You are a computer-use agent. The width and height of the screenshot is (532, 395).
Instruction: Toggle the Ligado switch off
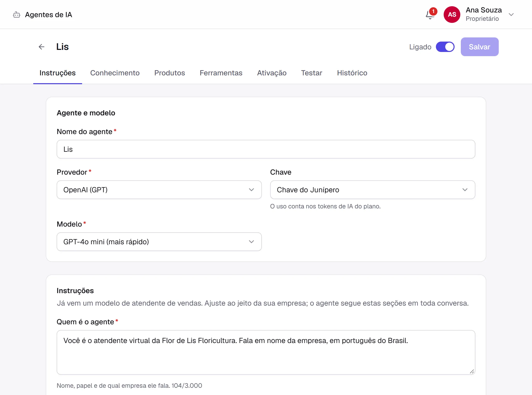445,47
